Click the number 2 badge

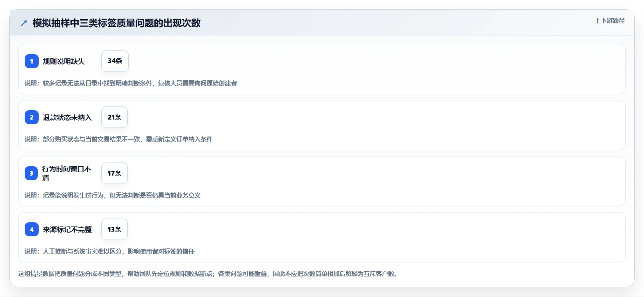[x=32, y=117]
